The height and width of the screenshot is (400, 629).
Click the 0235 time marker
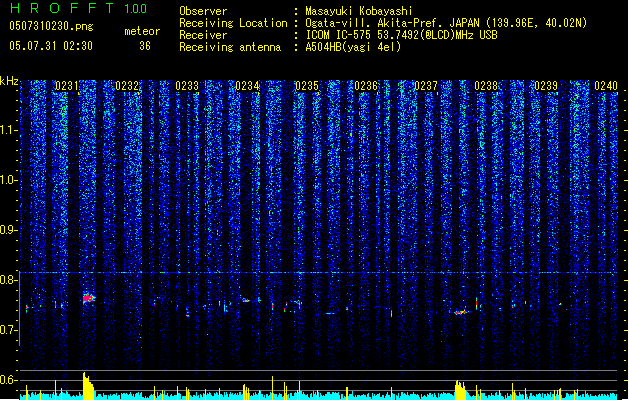coord(307,86)
